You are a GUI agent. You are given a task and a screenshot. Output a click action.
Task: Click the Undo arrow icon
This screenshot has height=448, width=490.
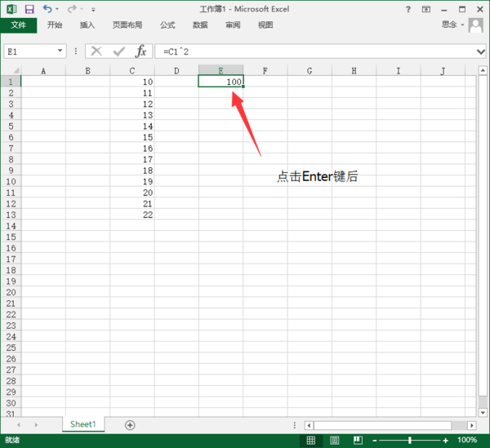[x=47, y=9]
